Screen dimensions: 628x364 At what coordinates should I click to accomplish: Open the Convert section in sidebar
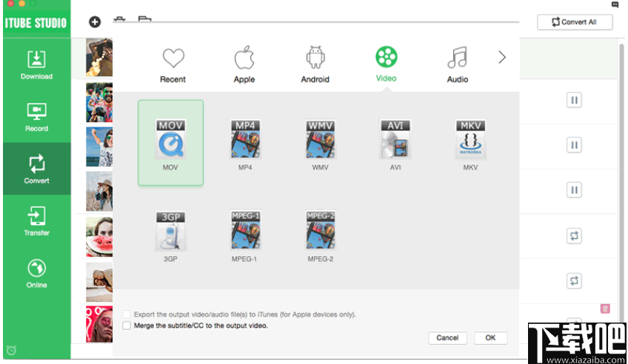pyautogui.click(x=36, y=169)
